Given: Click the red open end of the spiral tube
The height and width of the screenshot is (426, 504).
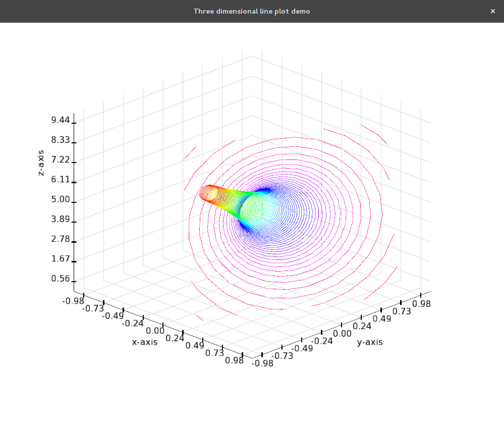Looking at the screenshot, I should click(209, 194).
